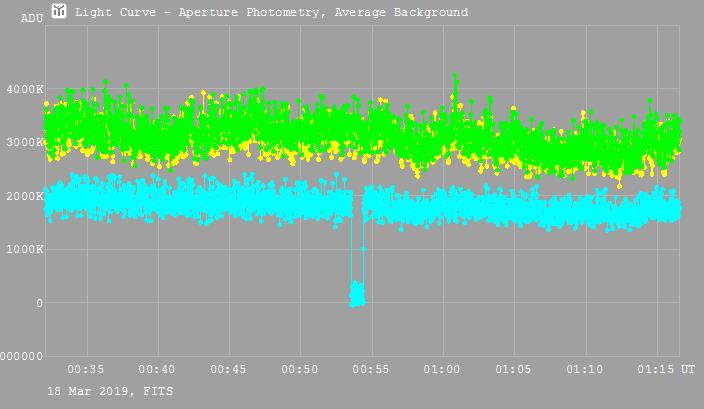704x409 pixels.
Task: Click the 1000K y-axis label
Action: click(x=25, y=250)
